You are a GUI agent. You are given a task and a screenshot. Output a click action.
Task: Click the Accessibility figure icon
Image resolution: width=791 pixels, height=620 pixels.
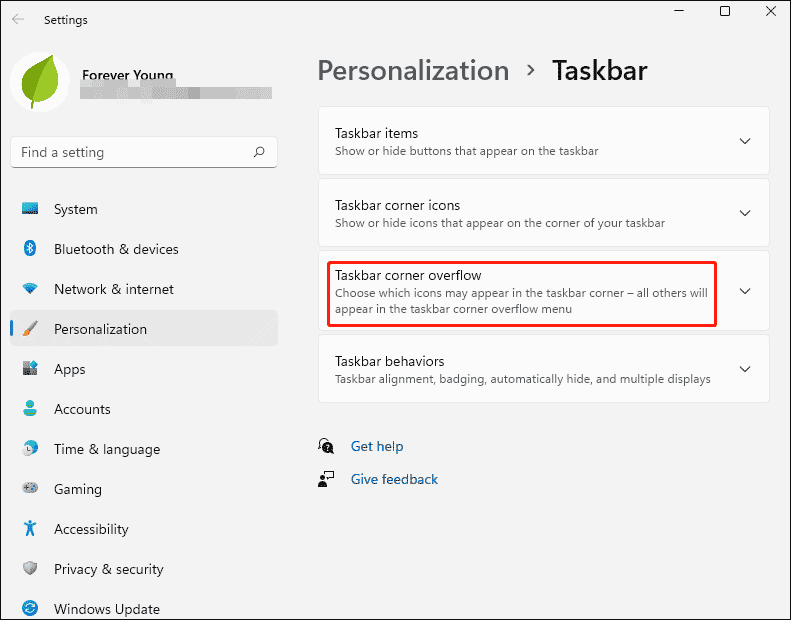(x=30, y=528)
